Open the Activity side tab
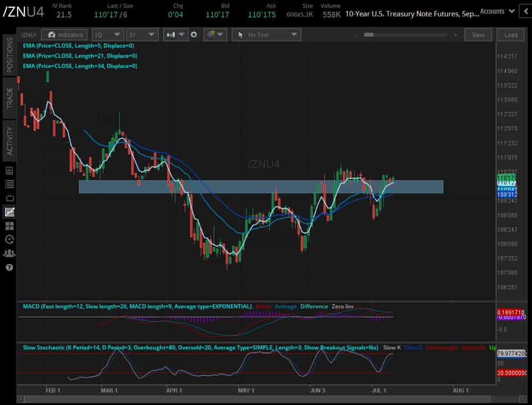Viewport: 532px width, 405px height. (9, 141)
